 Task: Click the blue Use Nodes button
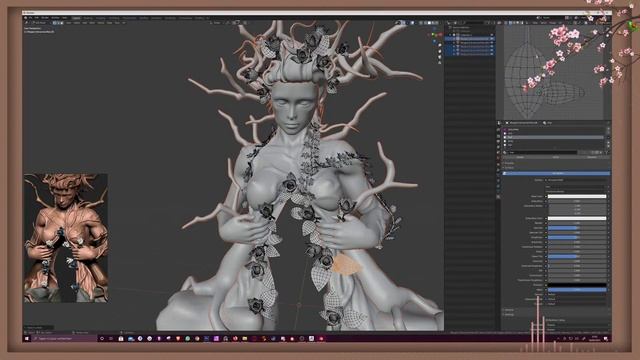pyautogui.click(x=557, y=173)
